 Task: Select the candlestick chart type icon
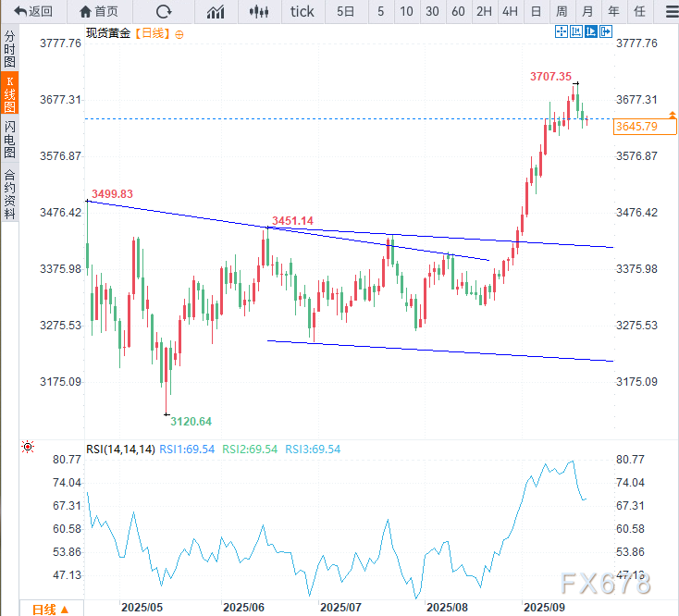260,12
